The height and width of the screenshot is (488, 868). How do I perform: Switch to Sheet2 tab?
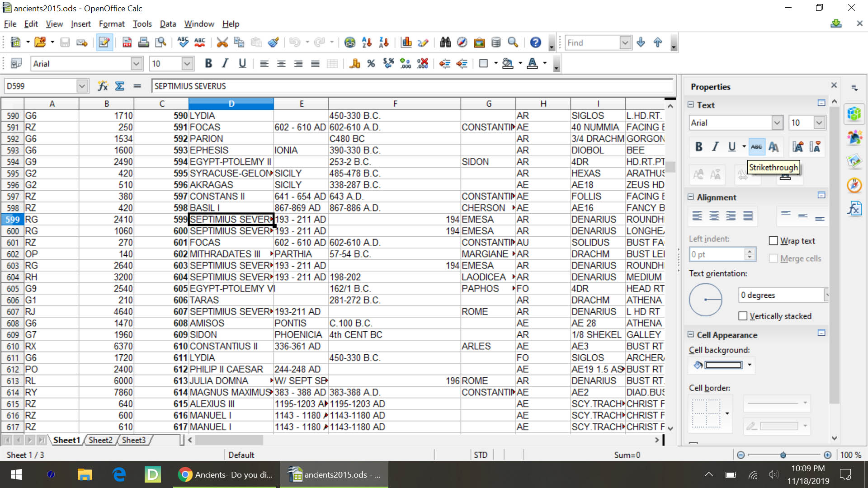(100, 440)
